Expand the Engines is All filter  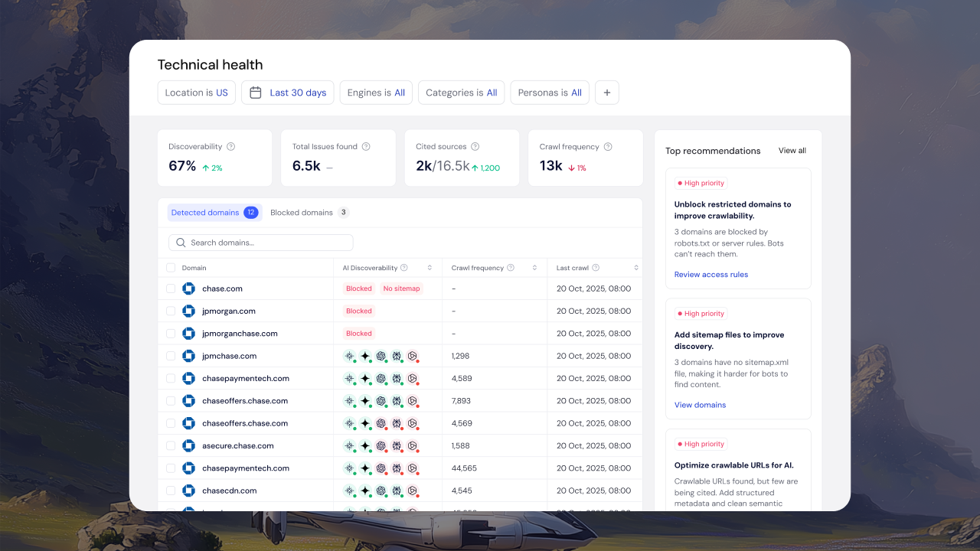pos(376,93)
